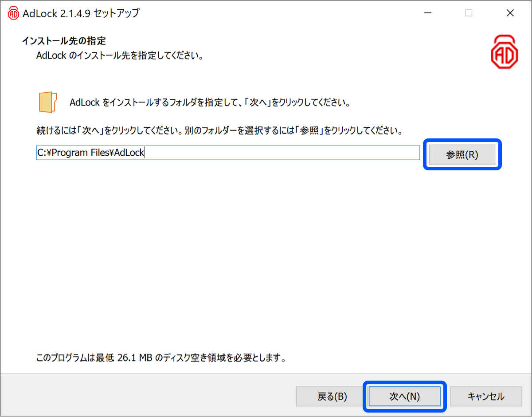The width and height of the screenshot is (532, 417).
Task: Click the 'C:' drive letter in the path field
Action: 41,153
